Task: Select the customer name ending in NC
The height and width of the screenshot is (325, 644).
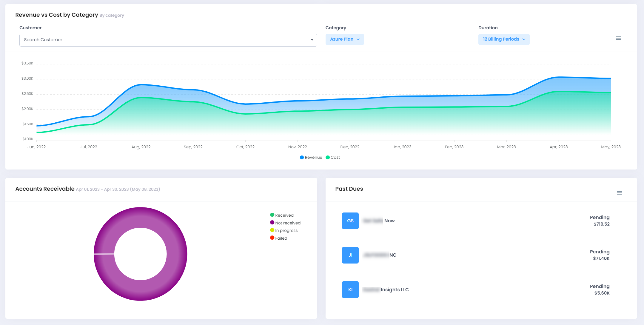Action: click(380, 255)
